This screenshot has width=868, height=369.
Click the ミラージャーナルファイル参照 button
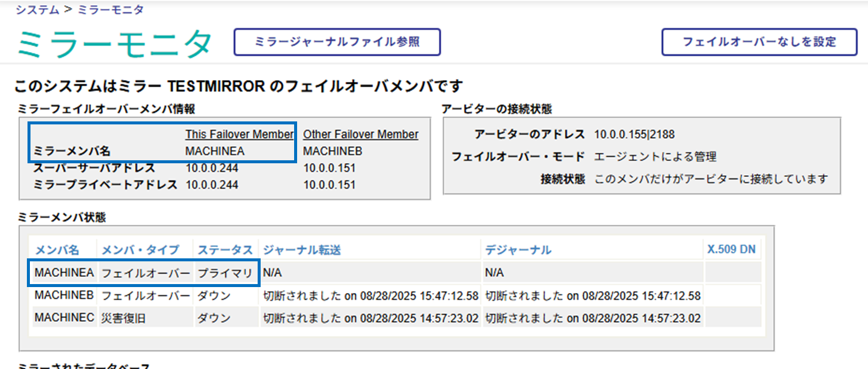[337, 42]
